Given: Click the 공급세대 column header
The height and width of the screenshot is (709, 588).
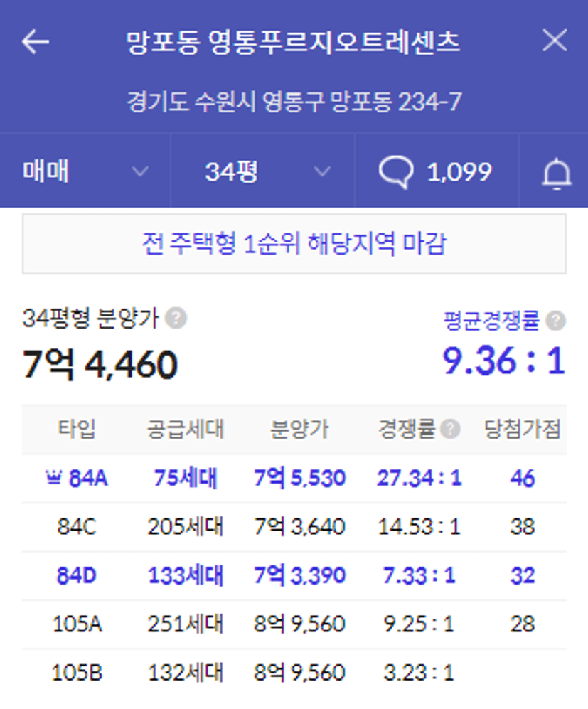Looking at the screenshot, I should (x=186, y=429).
